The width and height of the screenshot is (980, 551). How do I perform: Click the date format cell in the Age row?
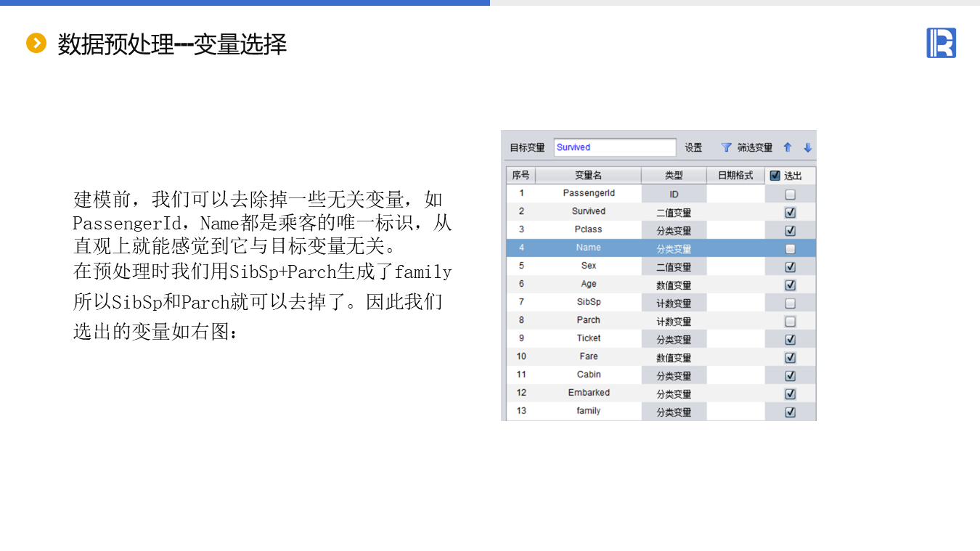pyautogui.click(x=736, y=285)
